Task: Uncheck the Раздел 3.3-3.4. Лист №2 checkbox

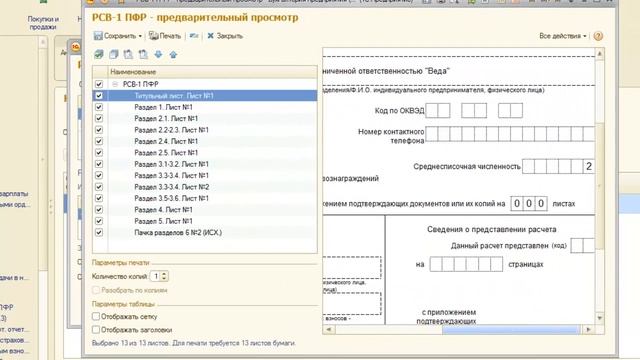Action: [x=99, y=187]
